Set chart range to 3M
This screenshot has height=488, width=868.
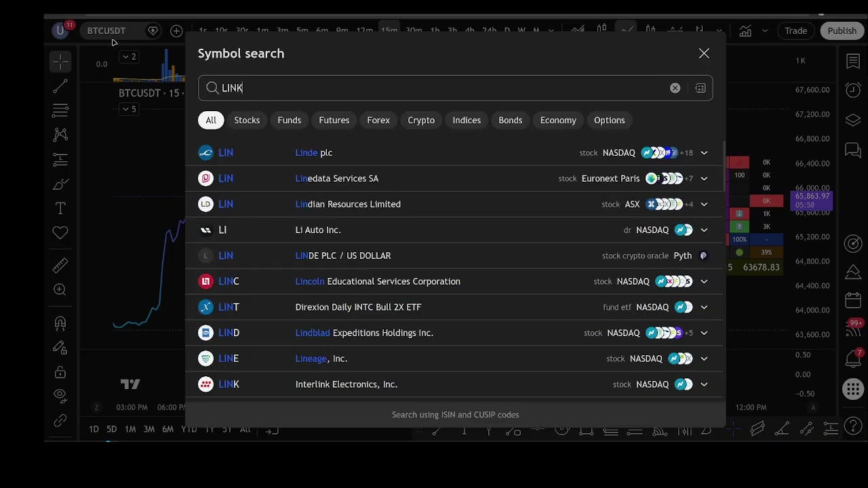[x=149, y=429]
